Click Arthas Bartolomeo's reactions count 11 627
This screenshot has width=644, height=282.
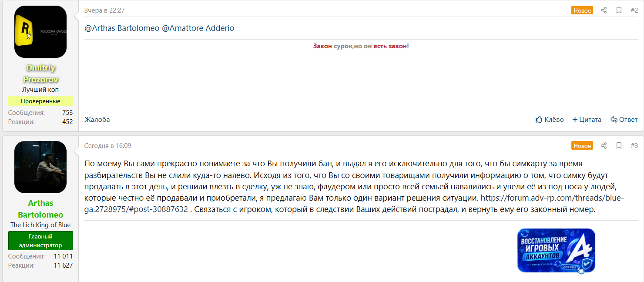63,265
